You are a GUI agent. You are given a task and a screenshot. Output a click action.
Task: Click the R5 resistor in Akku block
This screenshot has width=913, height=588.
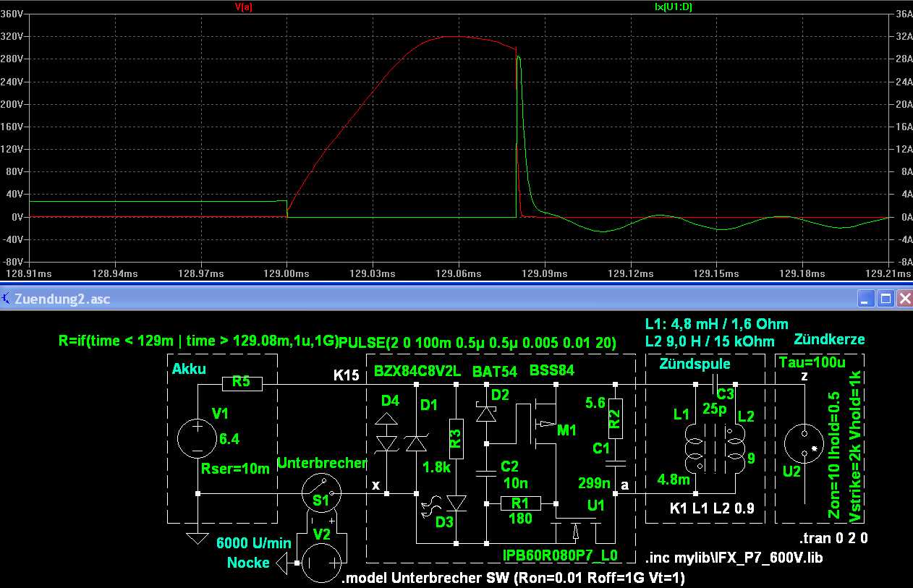[x=242, y=383]
